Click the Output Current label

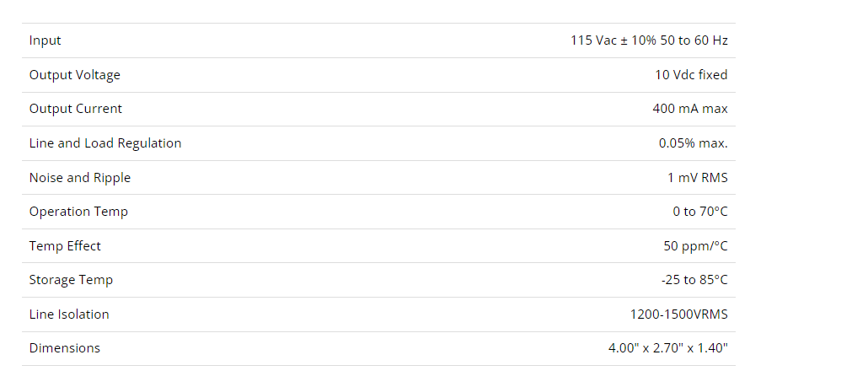click(x=75, y=109)
